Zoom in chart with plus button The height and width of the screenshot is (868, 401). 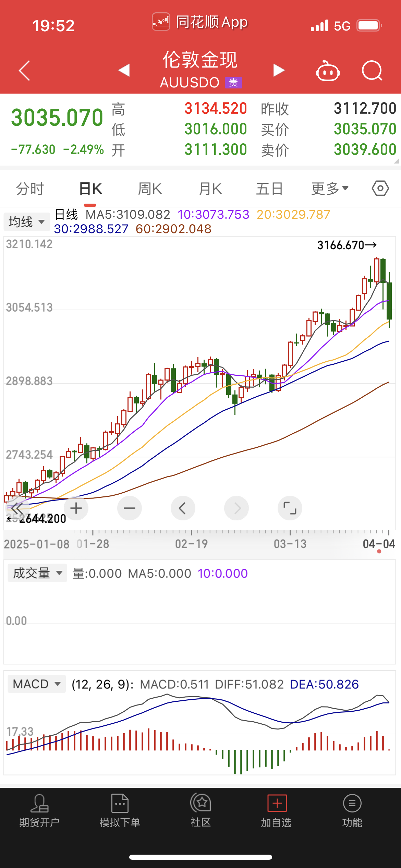(76, 508)
